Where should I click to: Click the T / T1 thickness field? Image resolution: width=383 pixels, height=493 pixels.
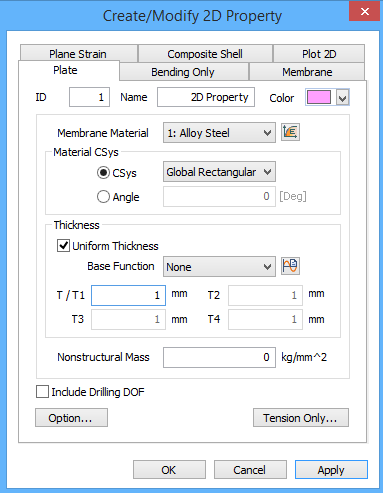(x=128, y=295)
